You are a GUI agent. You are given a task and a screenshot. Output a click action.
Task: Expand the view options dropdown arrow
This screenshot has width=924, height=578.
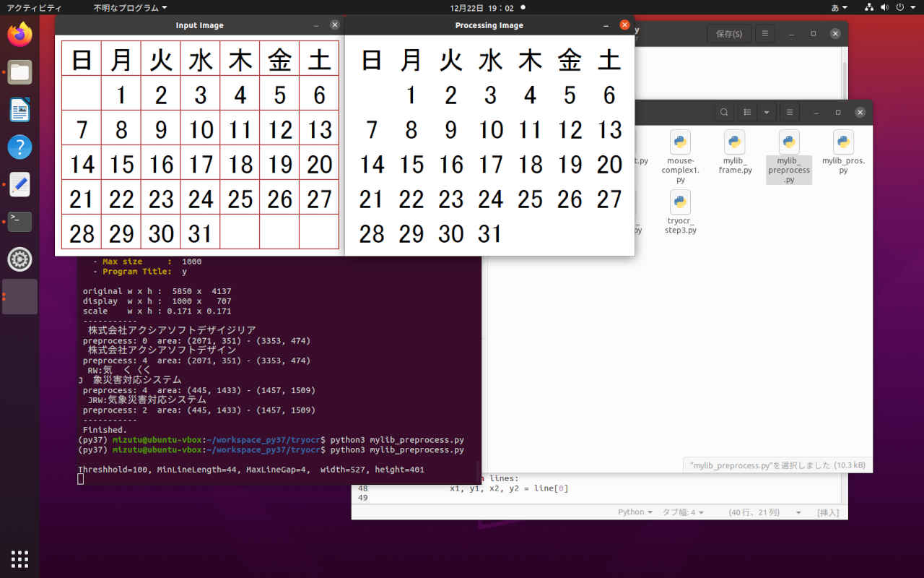[x=766, y=113]
